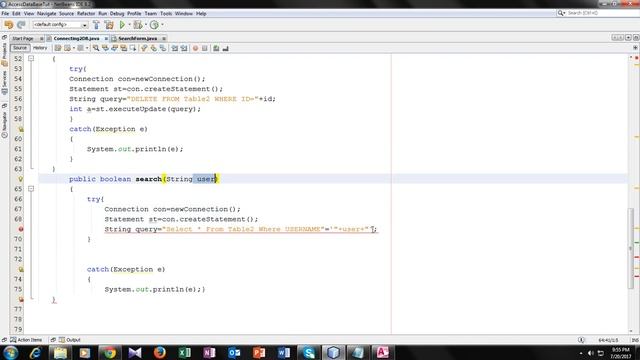Close the SearchForm.java tab

(x=164, y=38)
